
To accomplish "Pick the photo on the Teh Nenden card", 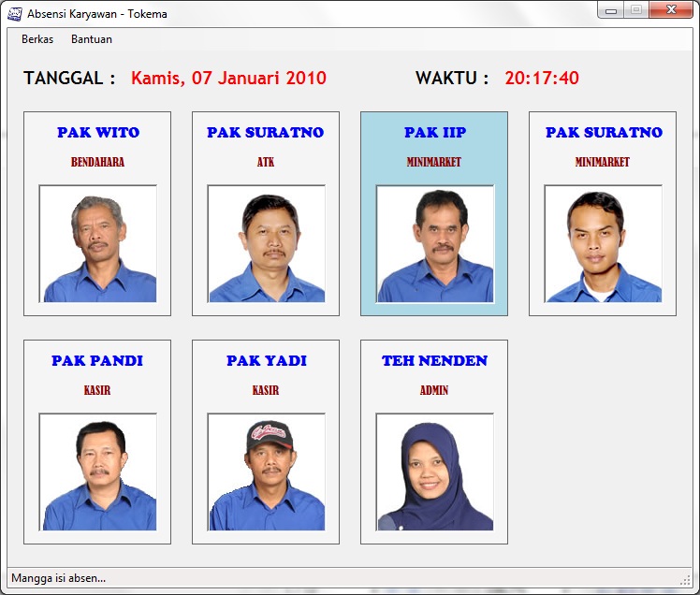I will click(434, 472).
